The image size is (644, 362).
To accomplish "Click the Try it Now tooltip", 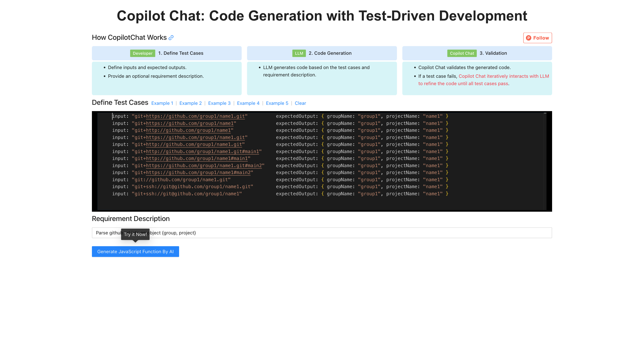I will pos(135,234).
